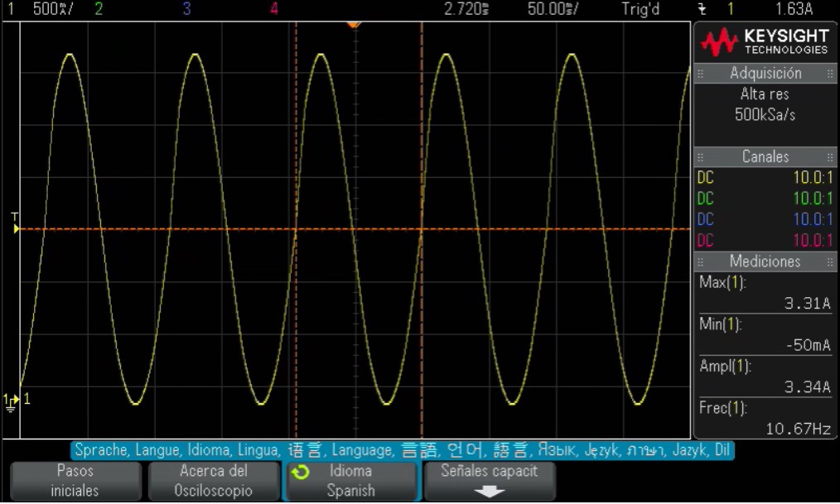This screenshot has width=840, height=504.
Task: Click the Min(1) -50mA measurement
Action: coord(765,334)
